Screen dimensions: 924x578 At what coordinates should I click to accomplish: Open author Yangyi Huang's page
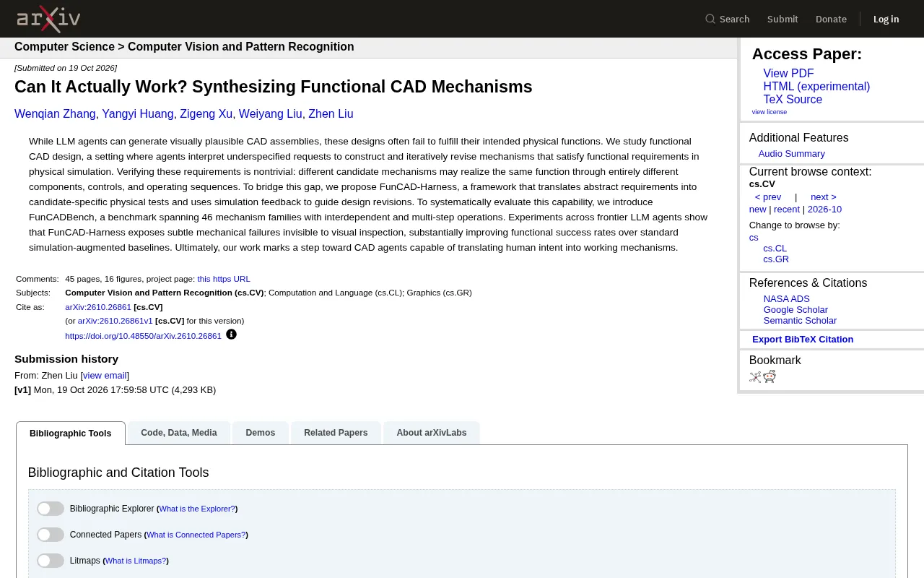[x=138, y=114]
